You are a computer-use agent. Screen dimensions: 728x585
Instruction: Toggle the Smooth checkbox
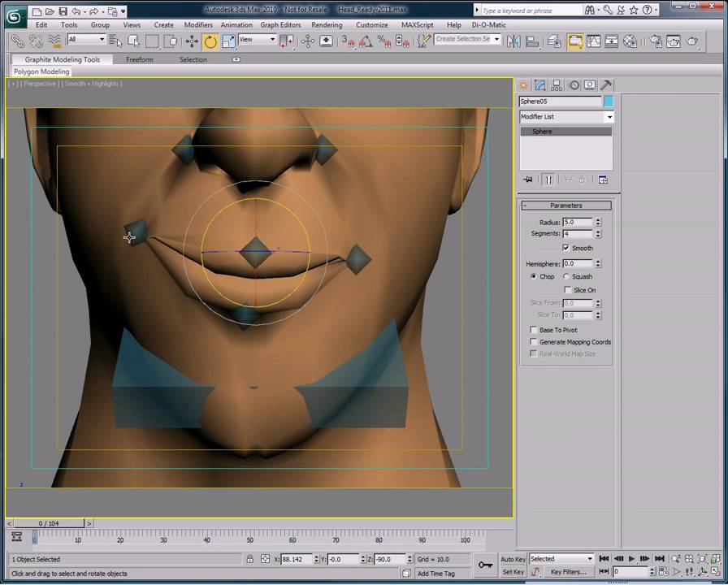(x=566, y=248)
